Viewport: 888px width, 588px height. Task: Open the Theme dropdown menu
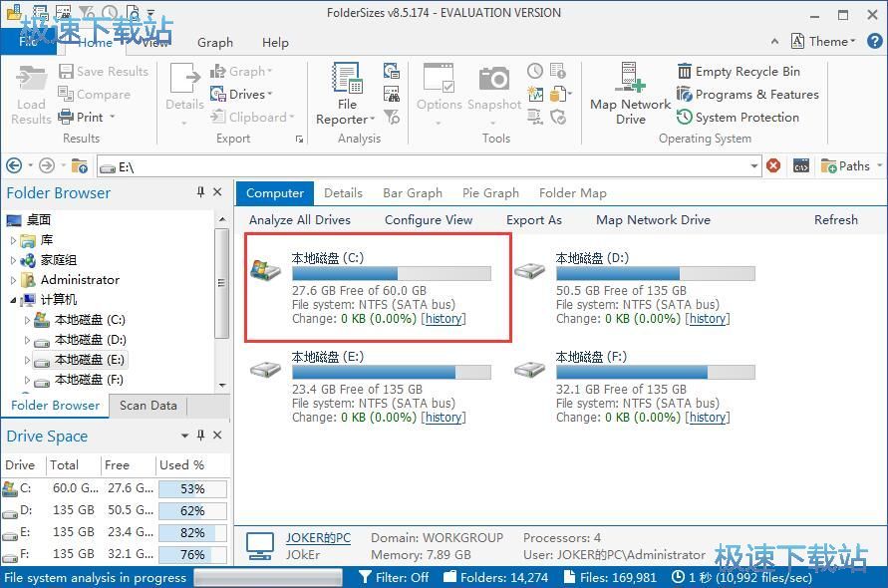825,42
